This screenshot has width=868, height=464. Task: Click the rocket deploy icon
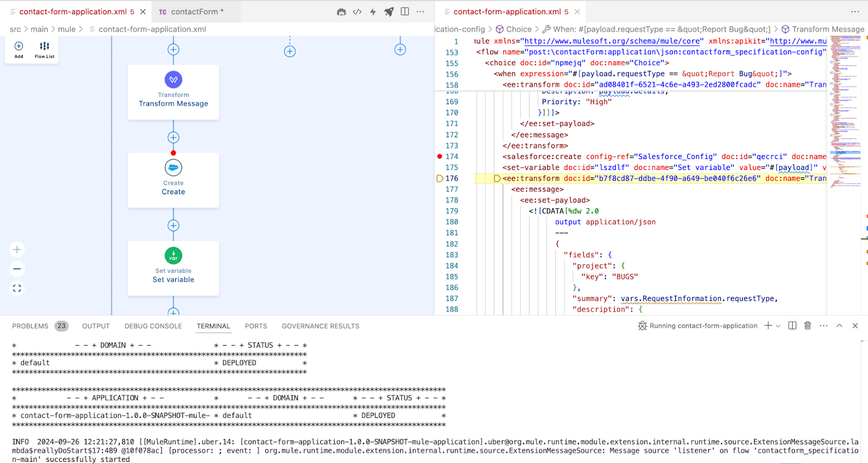click(x=389, y=12)
